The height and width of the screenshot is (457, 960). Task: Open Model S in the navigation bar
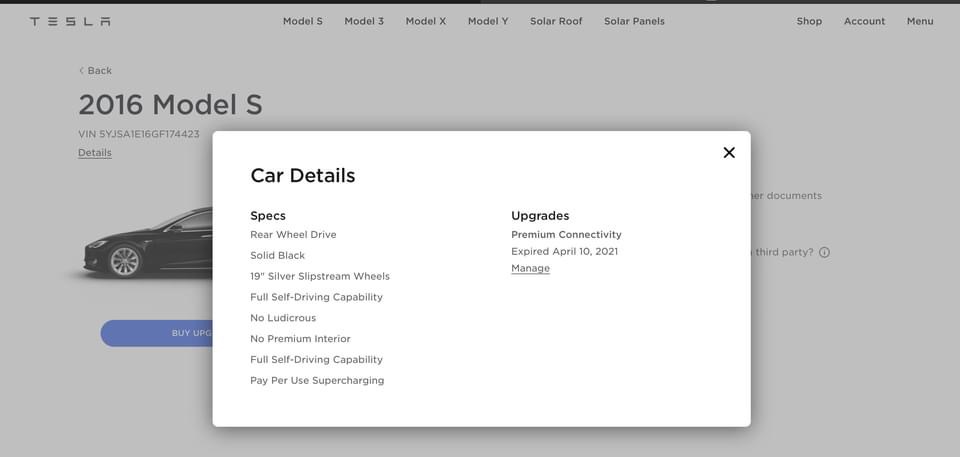click(x=302, y=21)
